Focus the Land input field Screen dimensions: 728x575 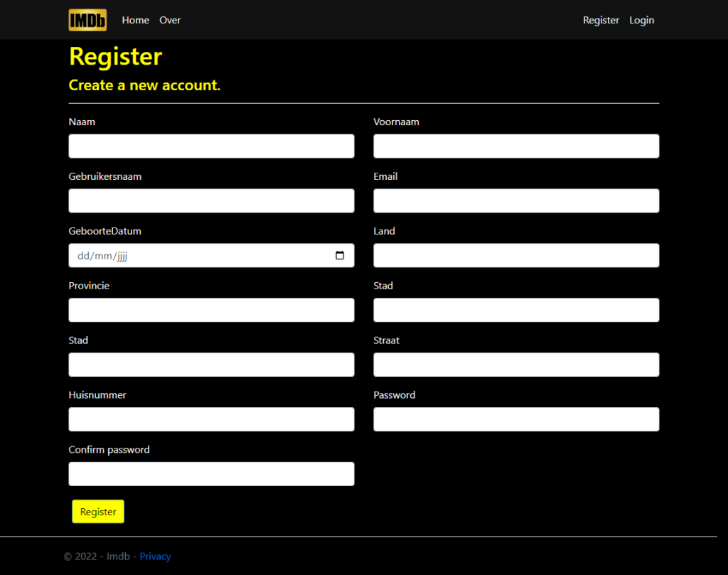pyautogui.click(x=516, y=255)
